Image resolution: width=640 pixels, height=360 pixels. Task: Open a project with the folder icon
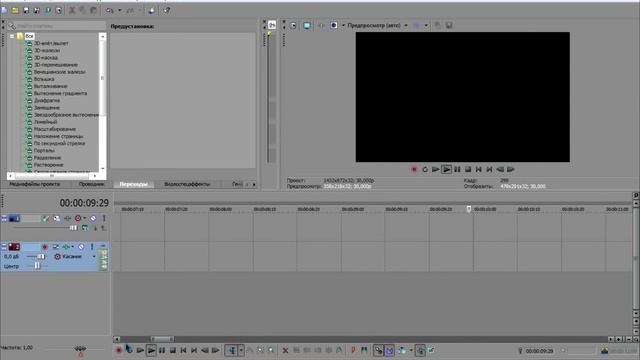click(x=15, y=10)
